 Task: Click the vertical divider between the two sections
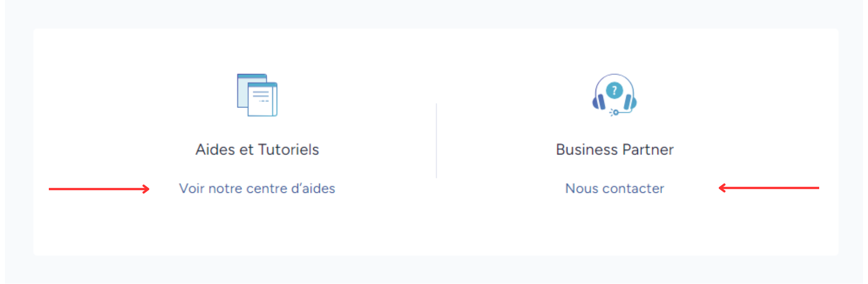point(436,140)
